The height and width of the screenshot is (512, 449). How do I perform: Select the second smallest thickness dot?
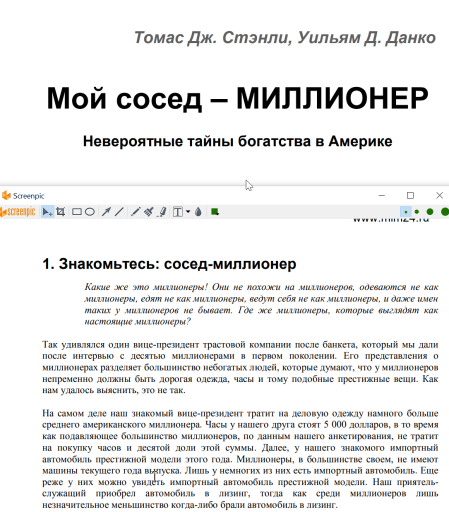point(417,212)
